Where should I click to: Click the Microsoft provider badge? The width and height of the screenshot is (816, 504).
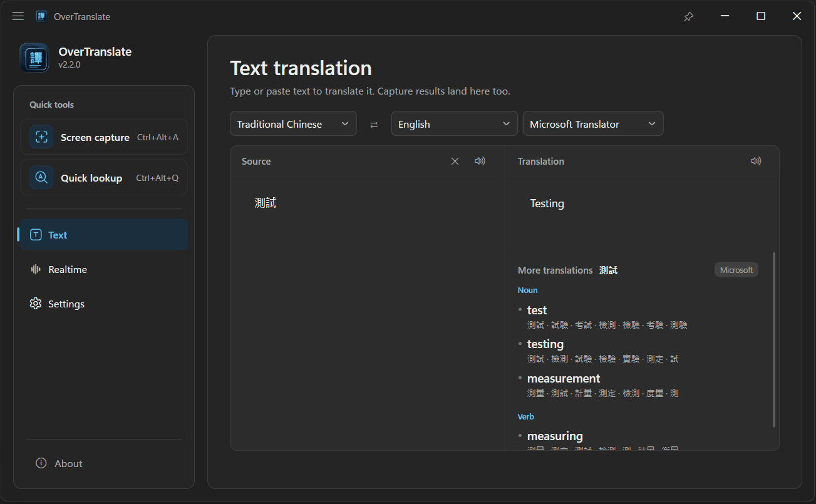tap(736, 270)
